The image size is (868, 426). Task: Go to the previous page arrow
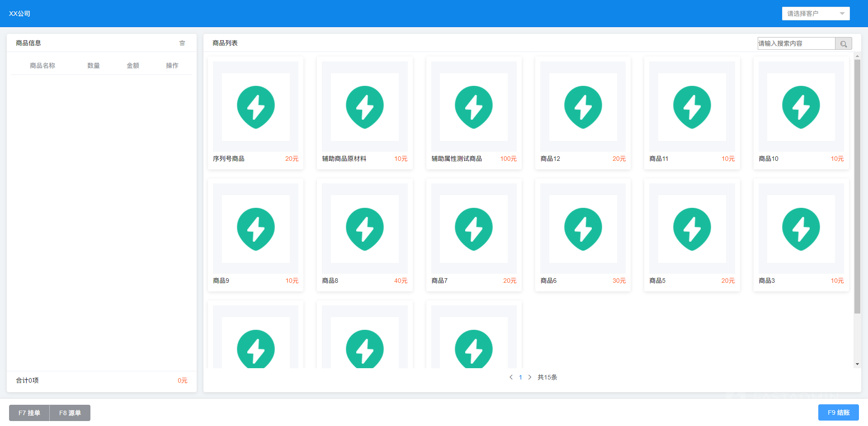coord(511,377)
